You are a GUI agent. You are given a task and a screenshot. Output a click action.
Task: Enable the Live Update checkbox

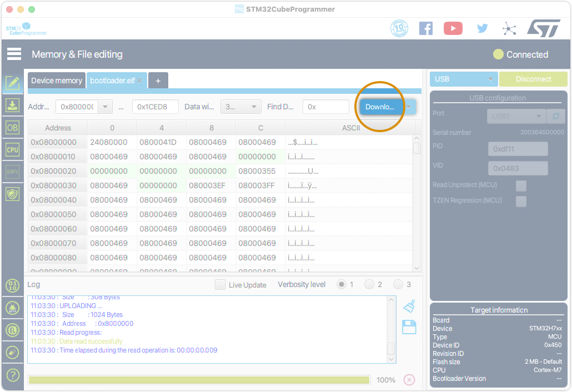220,284
